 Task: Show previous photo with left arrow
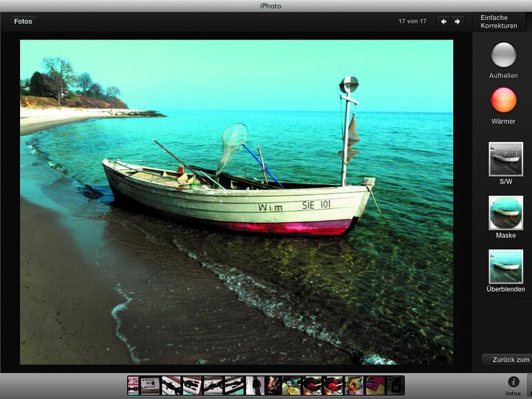(443, 21)
